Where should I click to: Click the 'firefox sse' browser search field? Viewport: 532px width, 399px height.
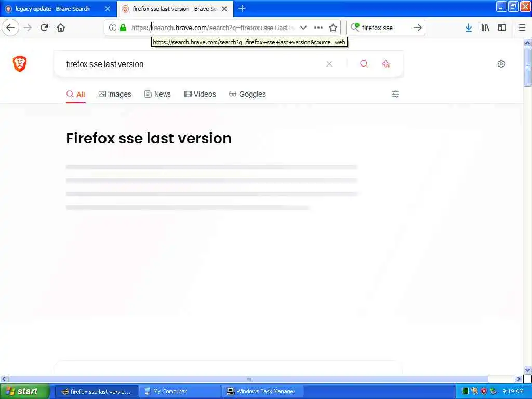(x=385, y=28)
